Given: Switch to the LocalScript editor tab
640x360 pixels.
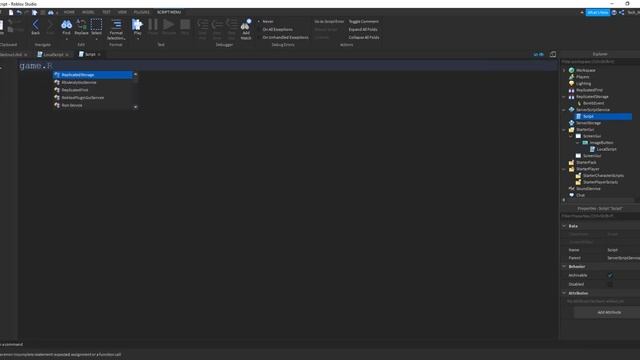Looking at the screenshot, I should tap(53, 54).
